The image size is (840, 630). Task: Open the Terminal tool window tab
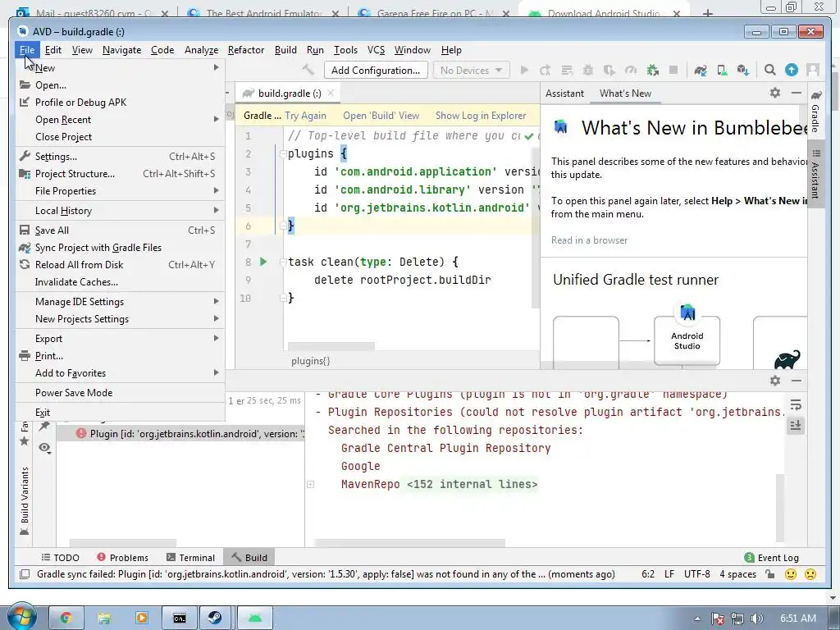190,558
